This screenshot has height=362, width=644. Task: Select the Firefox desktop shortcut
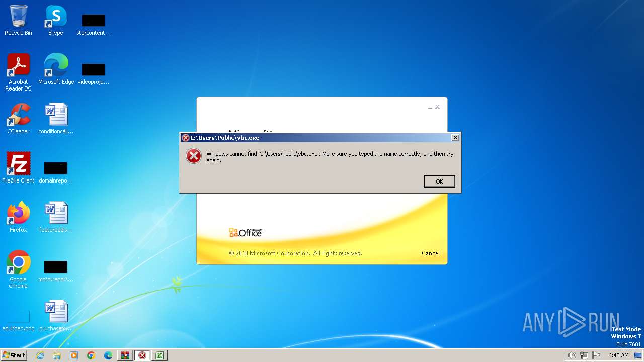(18, 217)
